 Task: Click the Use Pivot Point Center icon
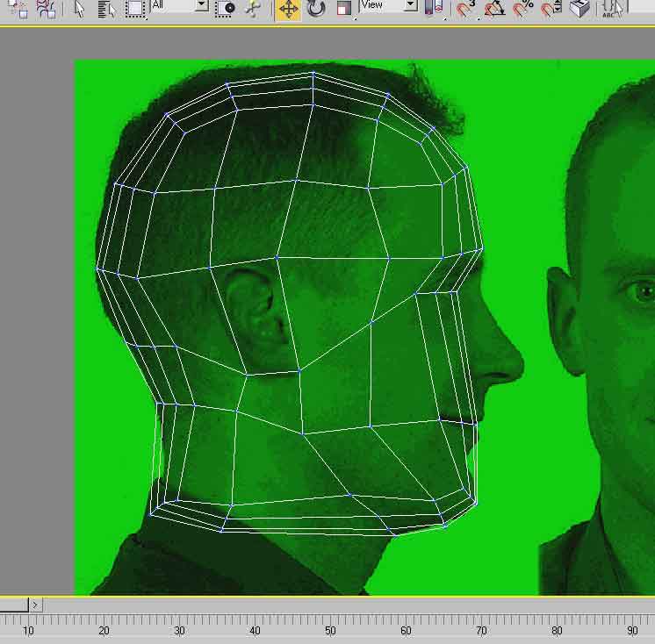click(434, 9)
